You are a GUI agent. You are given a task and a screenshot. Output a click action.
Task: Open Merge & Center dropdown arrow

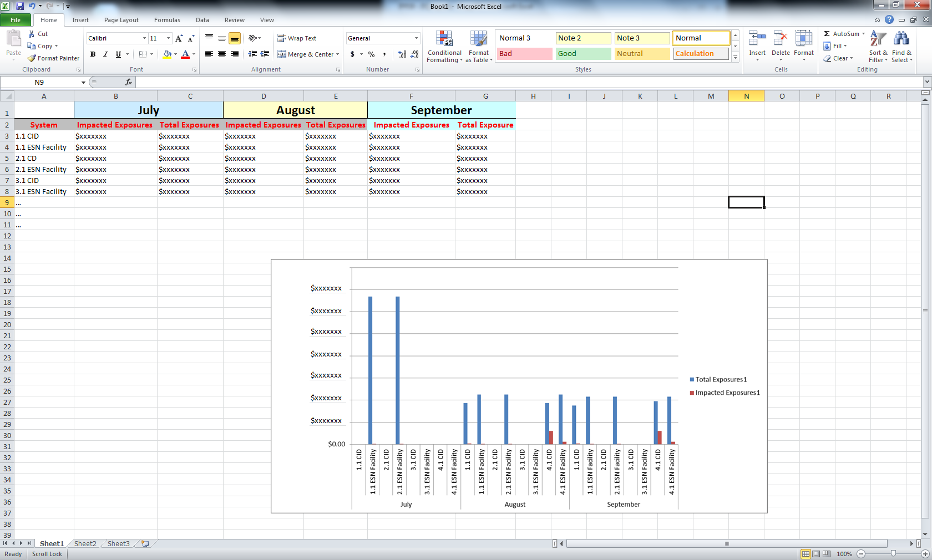coord(337,54)
